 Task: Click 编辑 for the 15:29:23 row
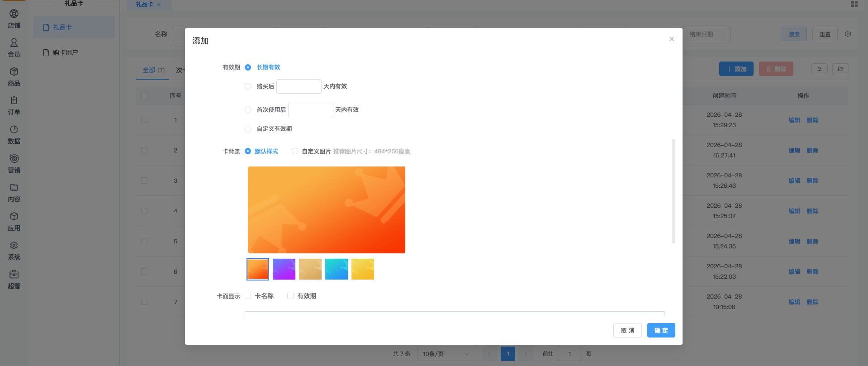tap(794, 120)
